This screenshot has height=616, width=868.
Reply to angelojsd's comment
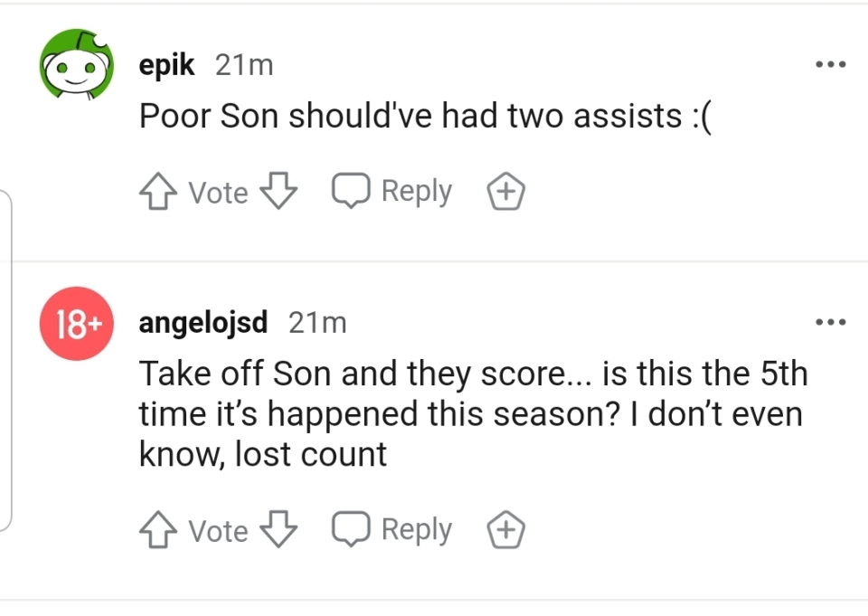(x=392, y=530)
